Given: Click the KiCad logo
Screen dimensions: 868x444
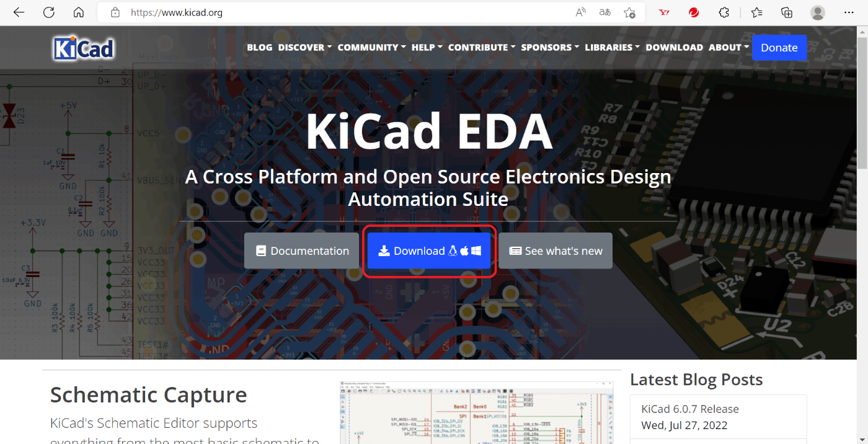Looking at the screenshot, I should [84, 48].
